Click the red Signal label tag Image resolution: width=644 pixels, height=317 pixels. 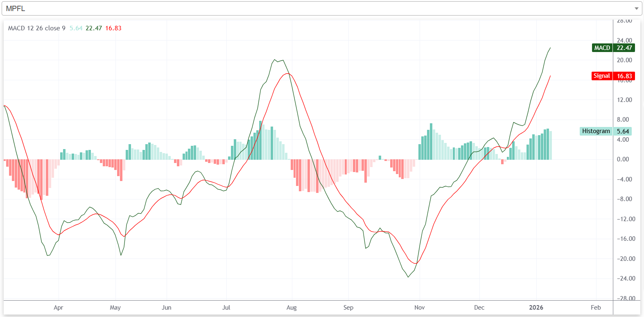coord(601,76)
